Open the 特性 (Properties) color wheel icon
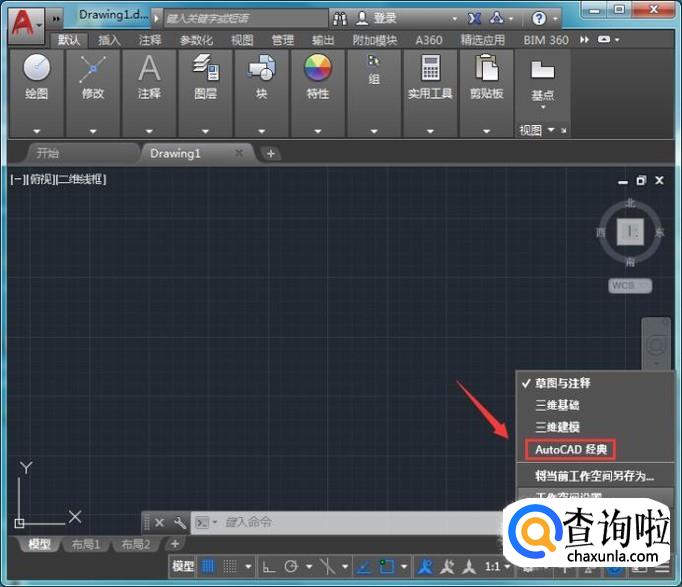682x587 pixels. click(x=317, y=68)
